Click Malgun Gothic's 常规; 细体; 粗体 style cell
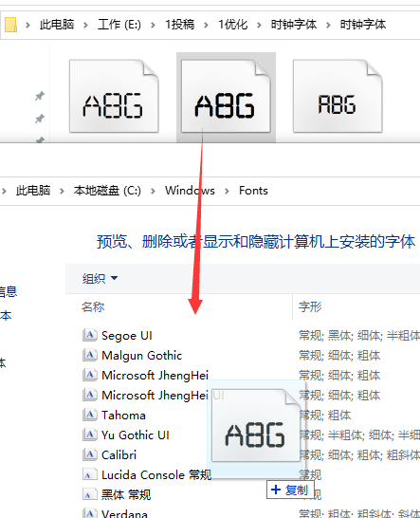 point(339,356)
